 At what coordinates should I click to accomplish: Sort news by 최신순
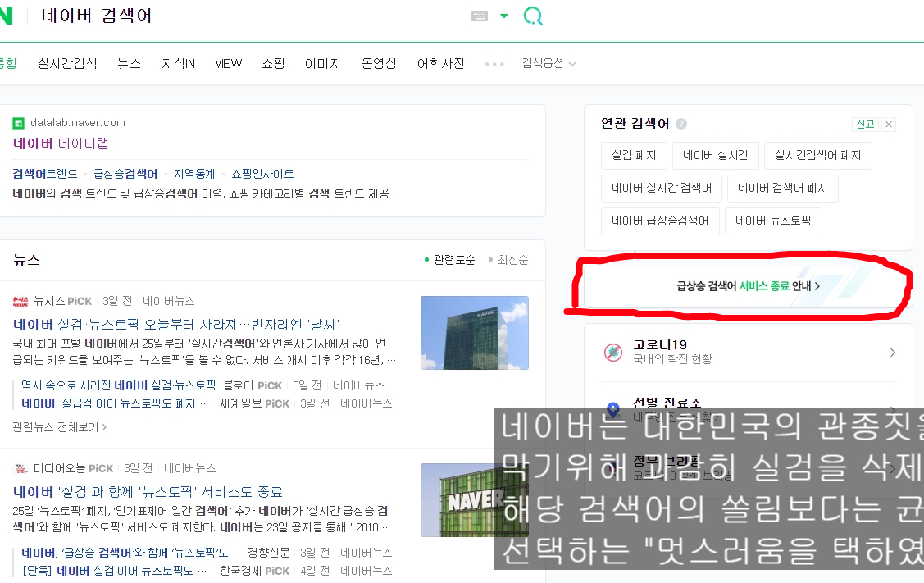(x=508, y=260)
